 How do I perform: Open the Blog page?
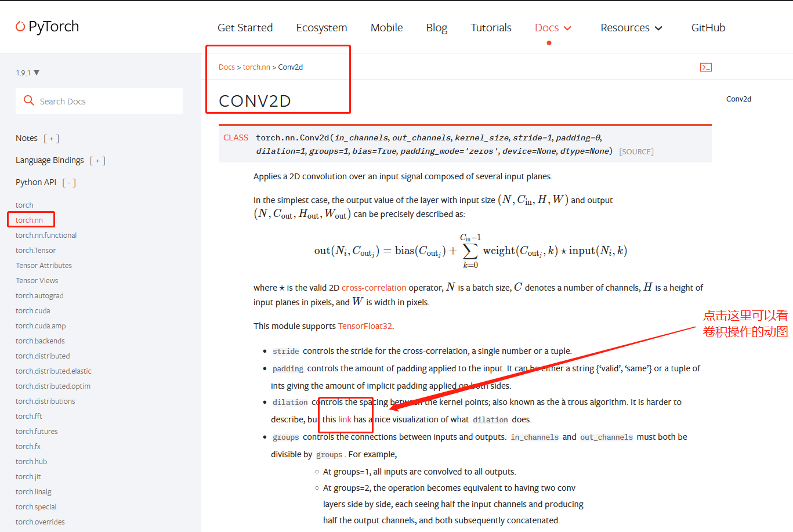pyautogui.click(x=436, y=27)
